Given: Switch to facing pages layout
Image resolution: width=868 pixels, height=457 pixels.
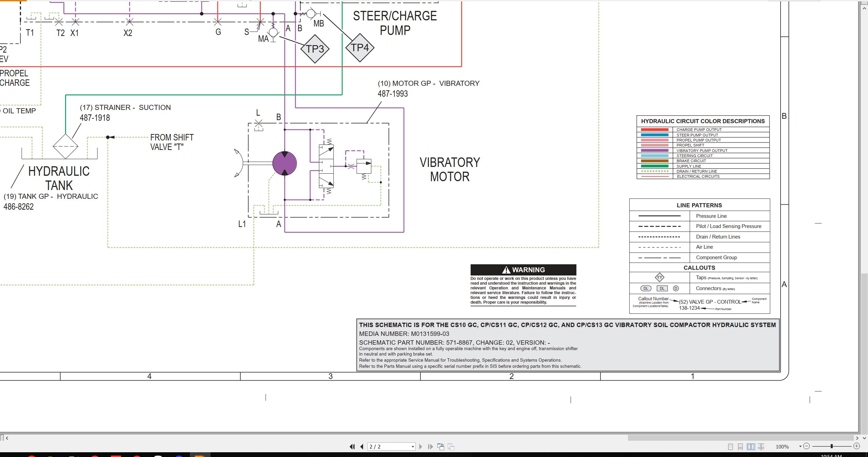Looking at the screenshot, I should tap(751, 447).
